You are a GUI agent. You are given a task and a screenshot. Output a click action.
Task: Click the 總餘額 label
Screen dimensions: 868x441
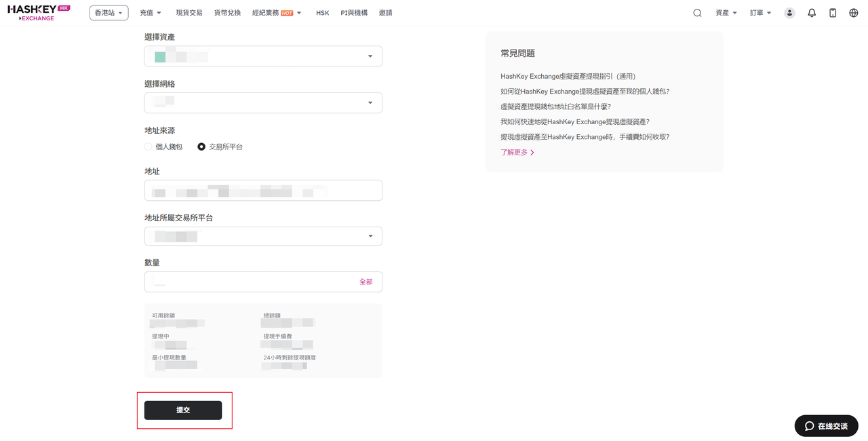pyautogui.click(x=272, y=315)
